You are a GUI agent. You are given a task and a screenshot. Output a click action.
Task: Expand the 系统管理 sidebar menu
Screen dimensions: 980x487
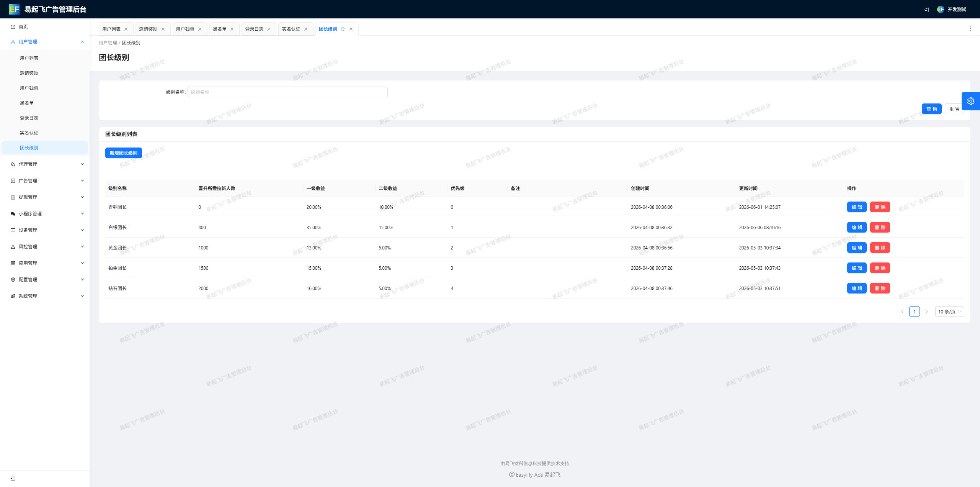click(x=45, y=296)
